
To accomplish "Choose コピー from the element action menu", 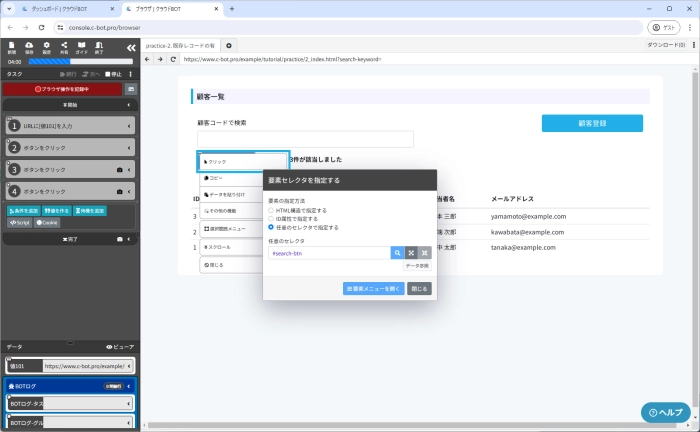I will click(216, 178).
